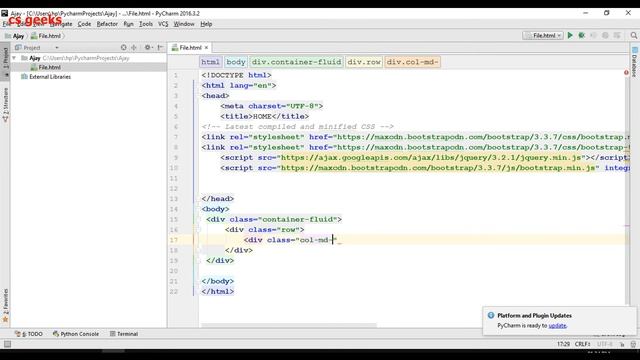This screenshot has width=640, height=360.
Task: Select the div.col-md- breadcrumb
Action: tap(413, 62)
